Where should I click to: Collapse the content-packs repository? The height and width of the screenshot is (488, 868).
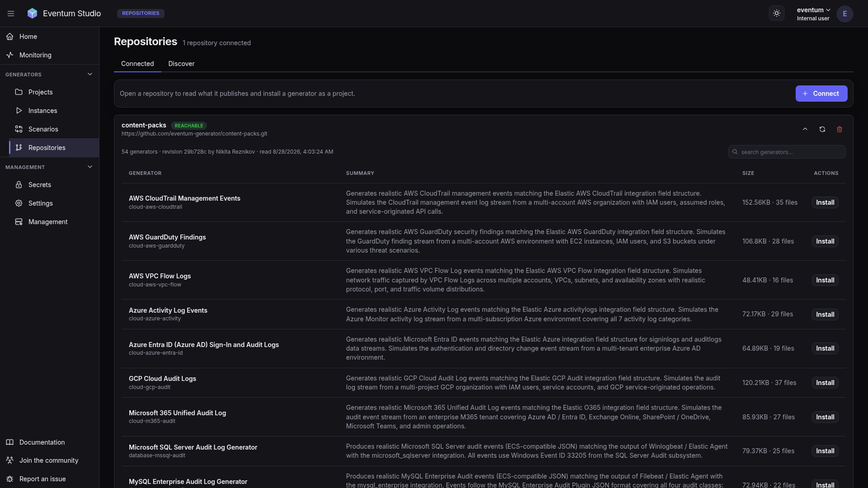pos(805,129)
